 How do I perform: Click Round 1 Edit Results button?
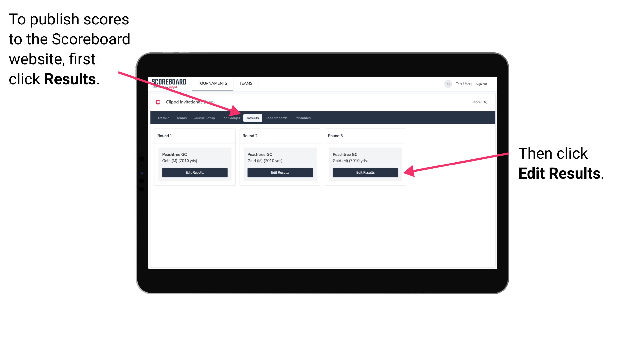(195, 172)
